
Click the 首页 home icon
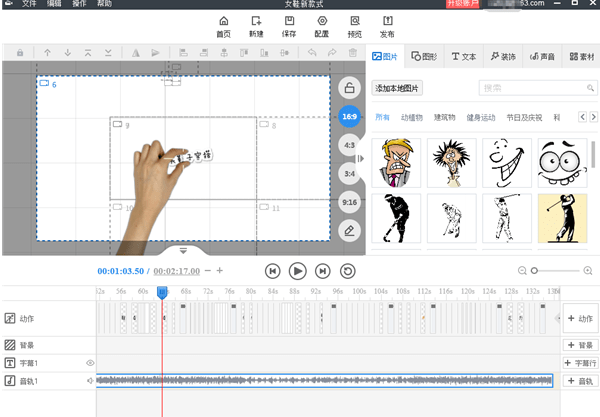coord(224,25)
